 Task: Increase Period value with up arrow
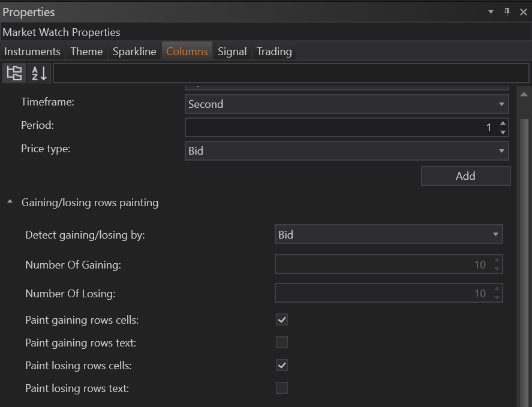tap(503, 123)
